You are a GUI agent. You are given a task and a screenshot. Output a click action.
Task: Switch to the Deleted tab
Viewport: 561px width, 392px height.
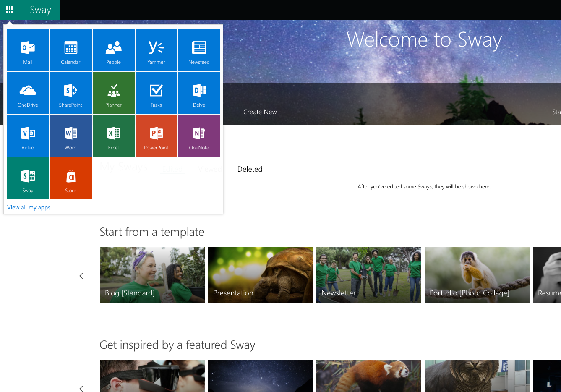click(250, 169)
